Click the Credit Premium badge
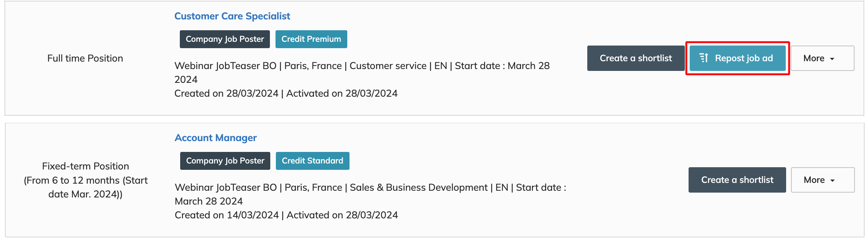This screenshot has width=868, height=240. click(311, 39)
